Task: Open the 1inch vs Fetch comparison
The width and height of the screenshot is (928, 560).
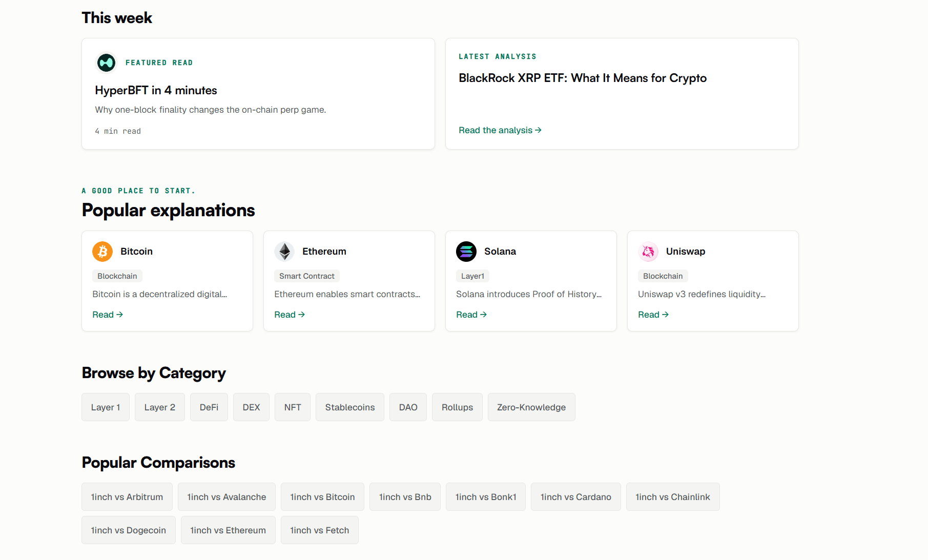Action: click(x=320, y=530)
